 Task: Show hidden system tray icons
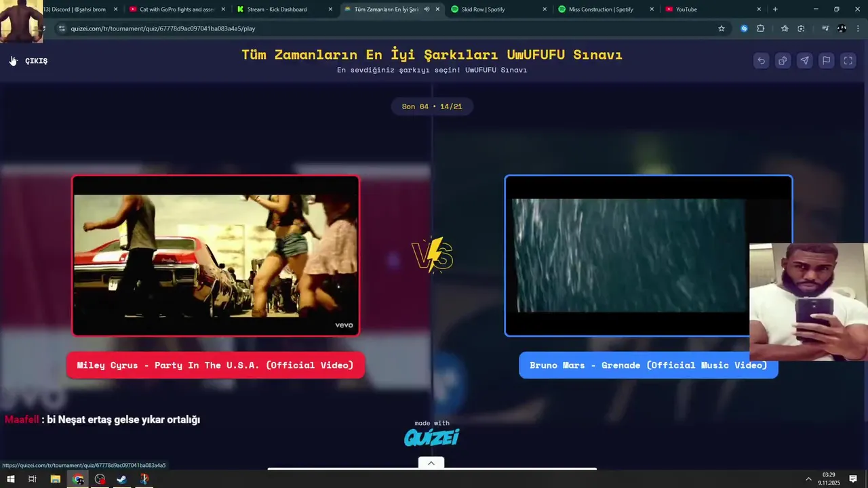(808, 479)
